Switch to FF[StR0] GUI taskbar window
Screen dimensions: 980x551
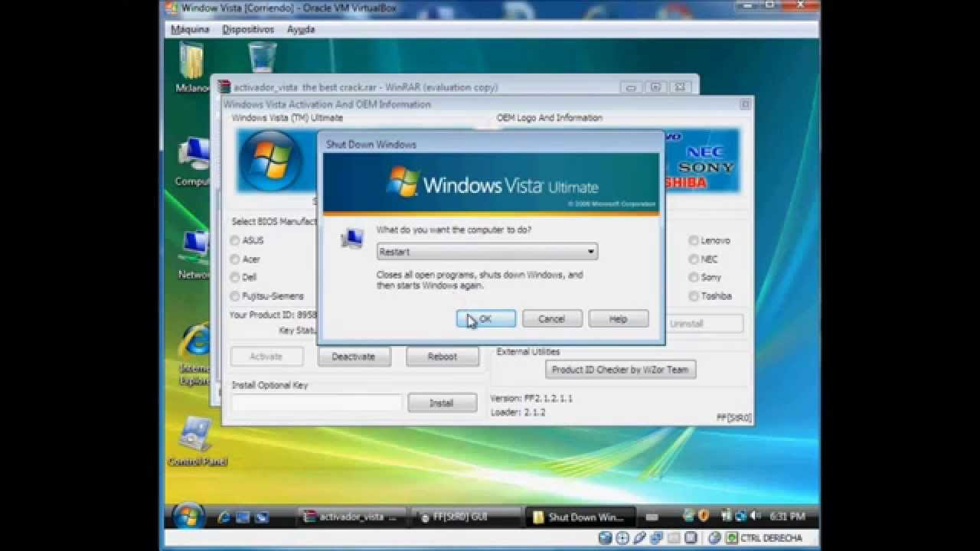pos(465,517)
